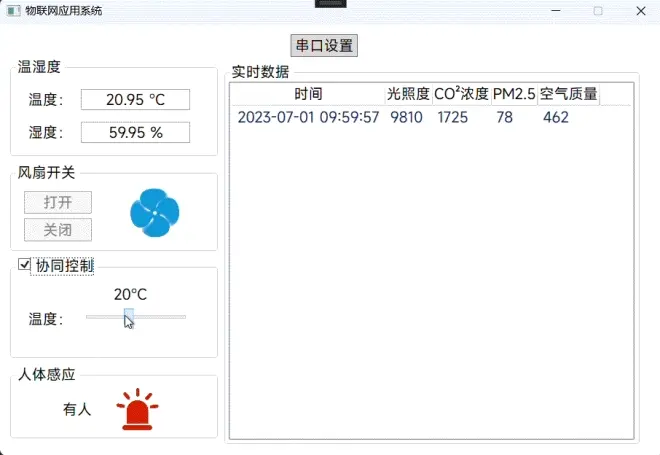This screenshot has width=660, height=455.
Task: Click the 湿度 reading field showing 59.95 %
Action: 135,133
